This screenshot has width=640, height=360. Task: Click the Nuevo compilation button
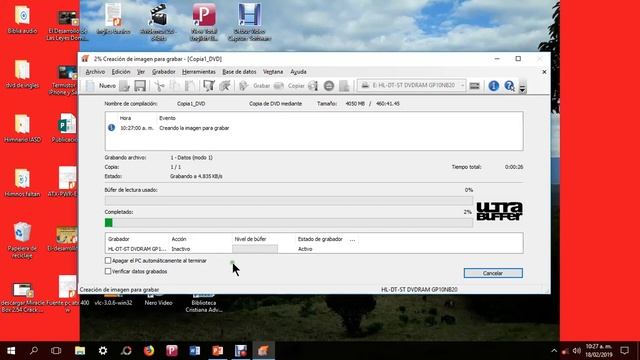101,86
